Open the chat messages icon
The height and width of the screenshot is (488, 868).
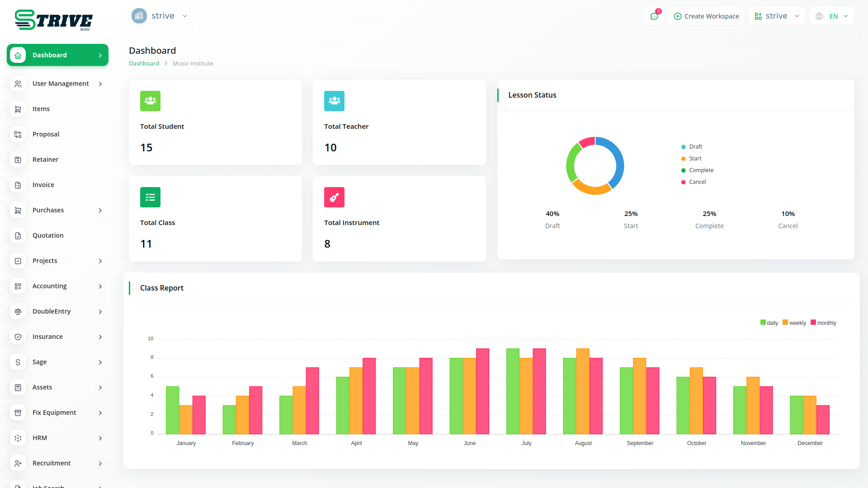coord(654,16)
